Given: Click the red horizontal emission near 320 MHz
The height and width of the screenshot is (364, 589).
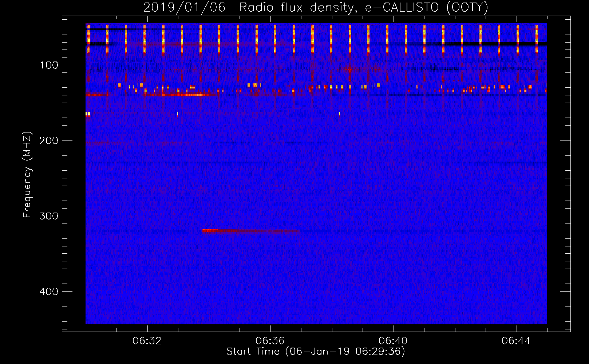Looking at the screenshot, I should point(251,231).
